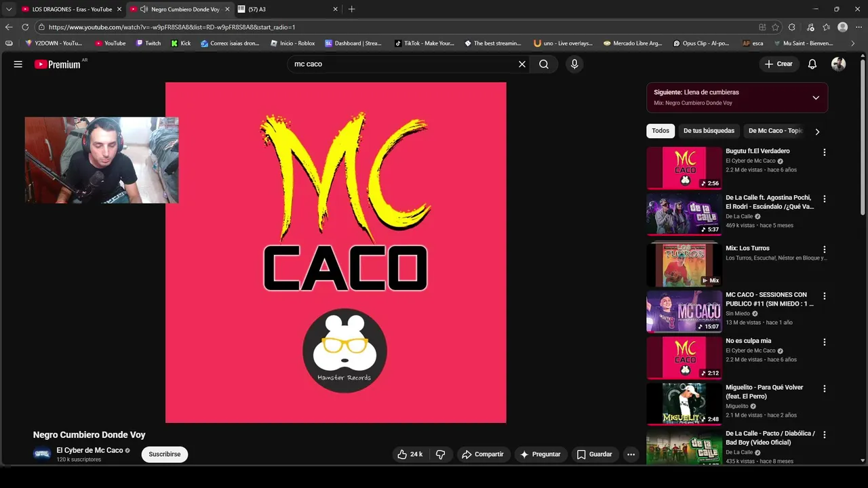
Task: Click El Cyber de Mc Caco channel avatar
Action: pyautogui.click(x=42, y=454)
